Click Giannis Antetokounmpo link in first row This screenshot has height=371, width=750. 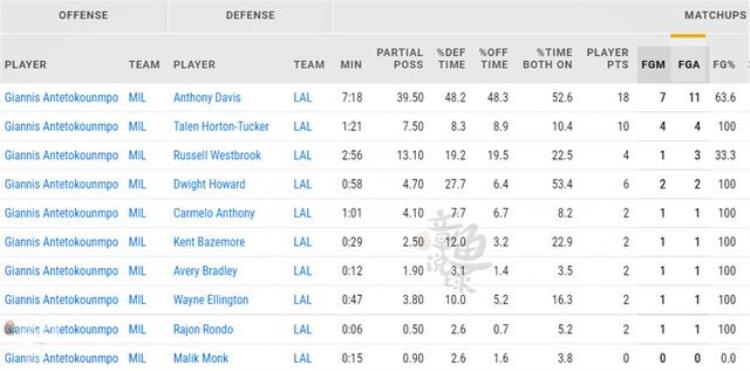click(x=61, y=98)
